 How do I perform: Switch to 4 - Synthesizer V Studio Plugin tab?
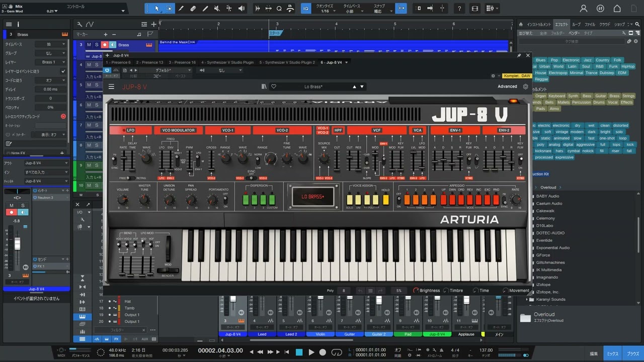(228, 62)
